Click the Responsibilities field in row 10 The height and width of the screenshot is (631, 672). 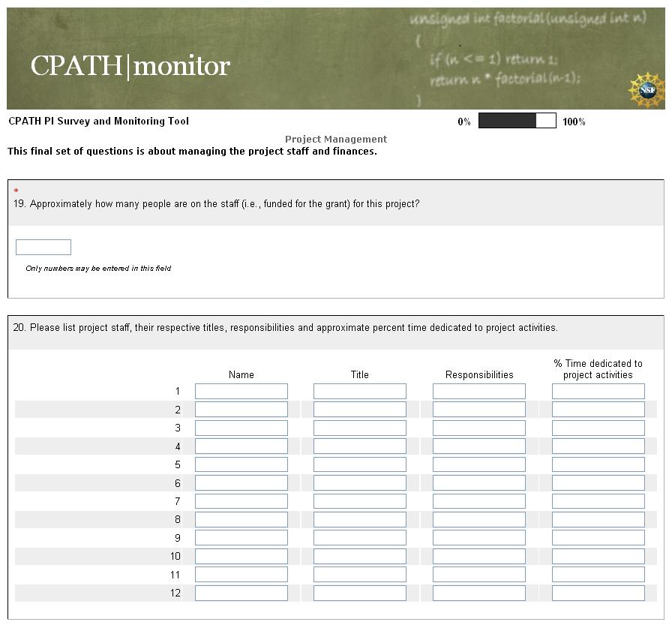[479, 557]
